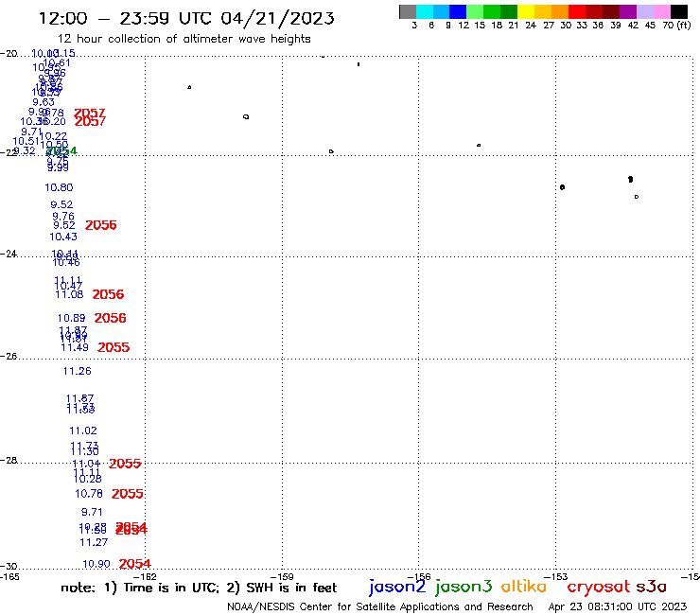The width and height of the screenshot is (700, 615).
Task: Click the longitude axis label -153
Action: (x=556, y=576)
